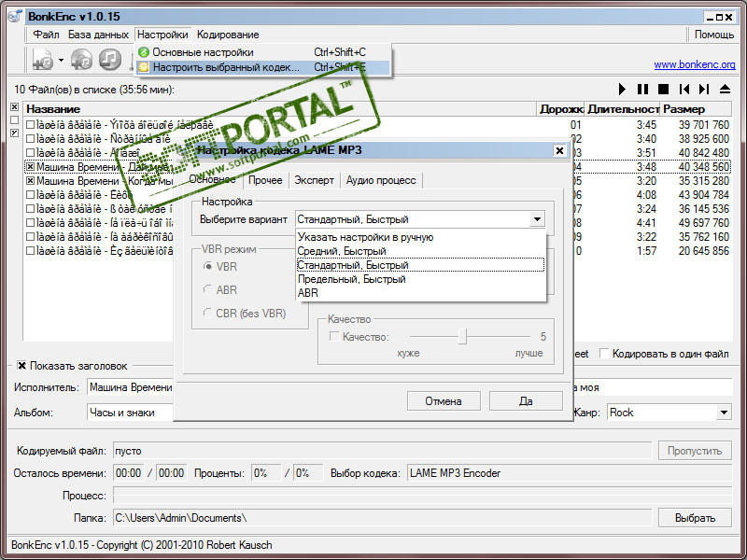
Task: Click the add audio CD contents icon
Action: tap(82, 60)
